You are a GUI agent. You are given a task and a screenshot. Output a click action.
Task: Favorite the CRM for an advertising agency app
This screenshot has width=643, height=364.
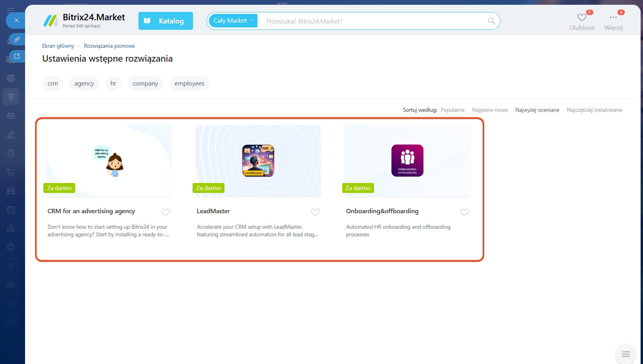[x=166, y=212]
